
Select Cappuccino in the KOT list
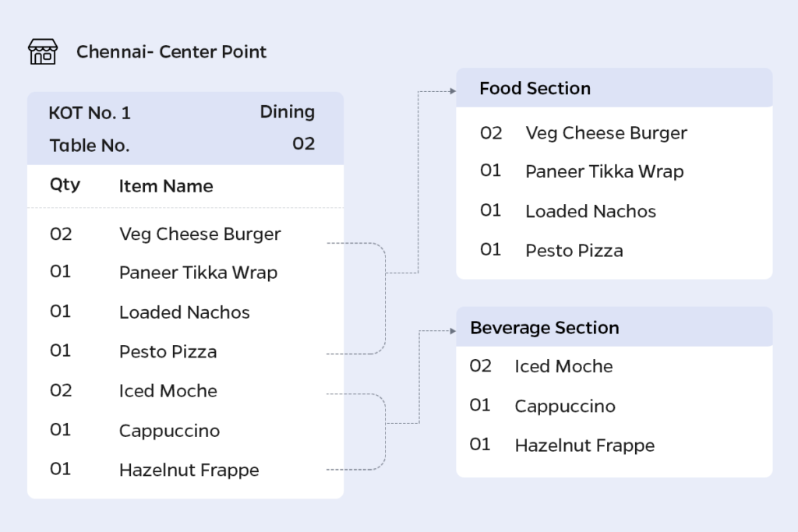[x=169, y=432]
